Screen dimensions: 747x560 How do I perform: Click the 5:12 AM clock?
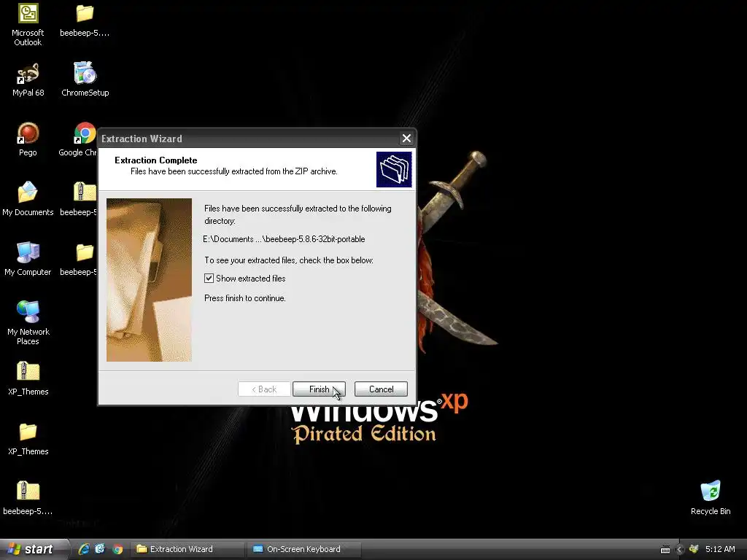pyautogui.click(x=720, y=549)
